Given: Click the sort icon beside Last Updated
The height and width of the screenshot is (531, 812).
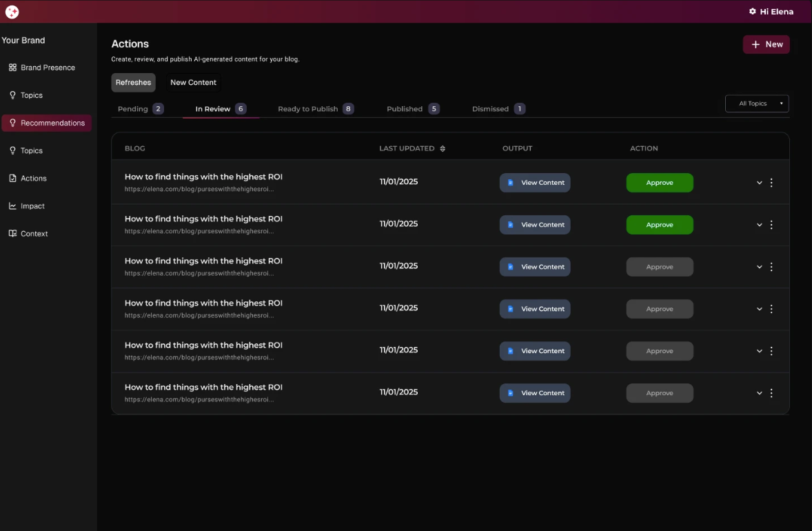Looking at the screenshot, I should tap(443, 148).
